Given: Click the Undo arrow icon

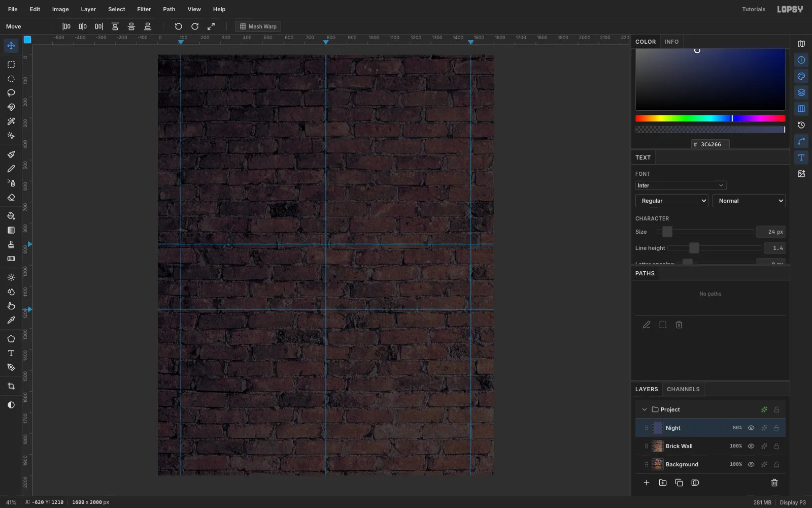Looking at the screenshot, I should pos(179,26).
